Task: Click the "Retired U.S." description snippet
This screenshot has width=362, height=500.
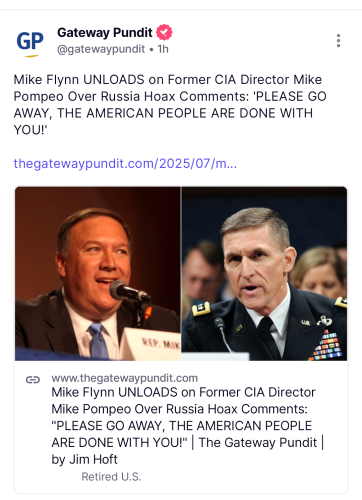Action: (111, 477)
